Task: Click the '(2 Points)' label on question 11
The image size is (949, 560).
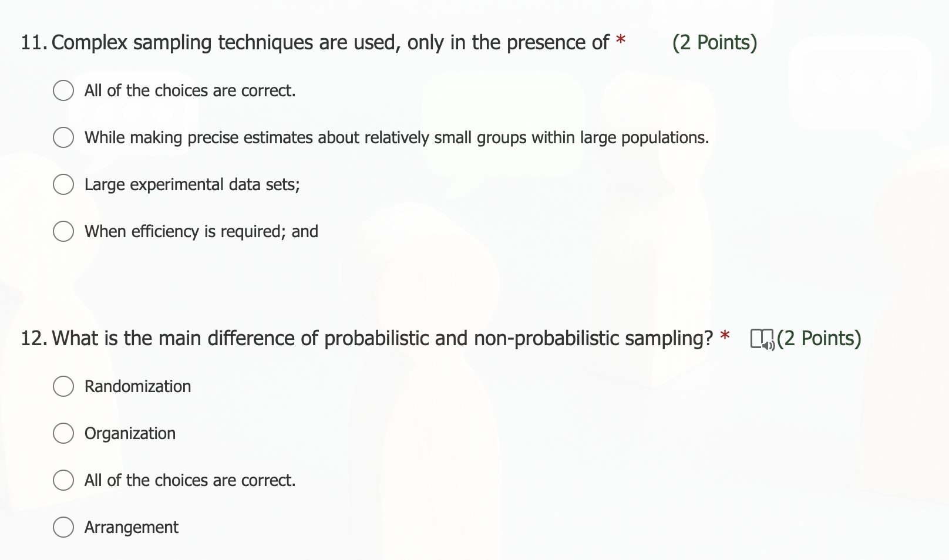Action: point(714,42)
